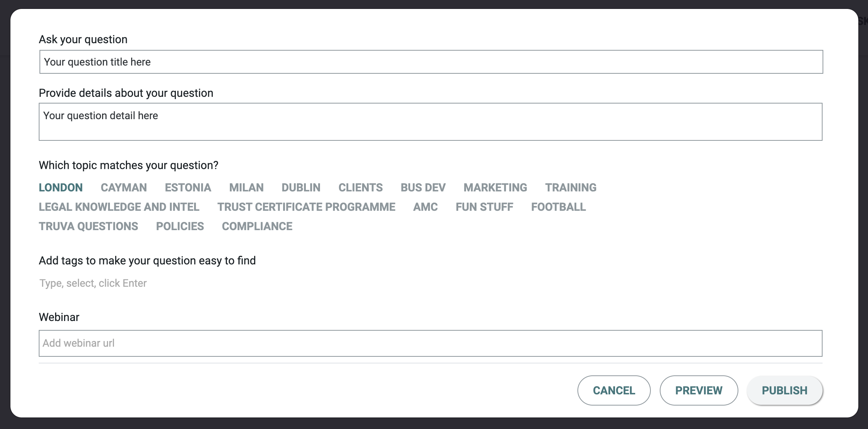Select the BUS DEV topic
Image resolution: width=868 pixels, height=429 pixels.
pos(423,187)
